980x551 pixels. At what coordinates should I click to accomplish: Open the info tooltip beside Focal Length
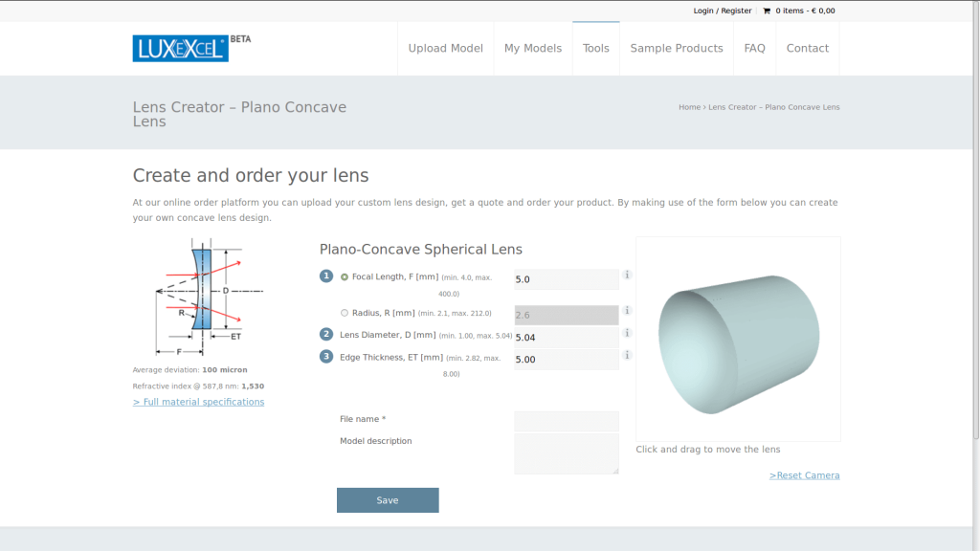click(x=627, y=275)
